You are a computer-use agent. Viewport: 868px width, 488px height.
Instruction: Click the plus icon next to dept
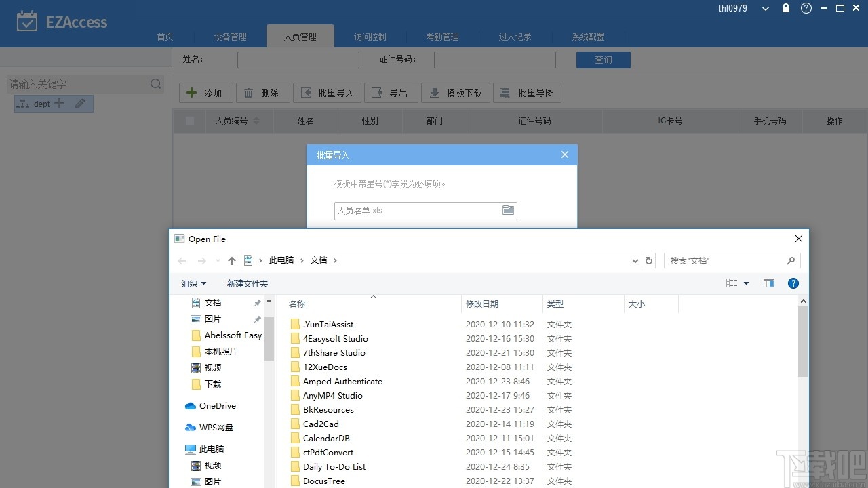point(60,103)
